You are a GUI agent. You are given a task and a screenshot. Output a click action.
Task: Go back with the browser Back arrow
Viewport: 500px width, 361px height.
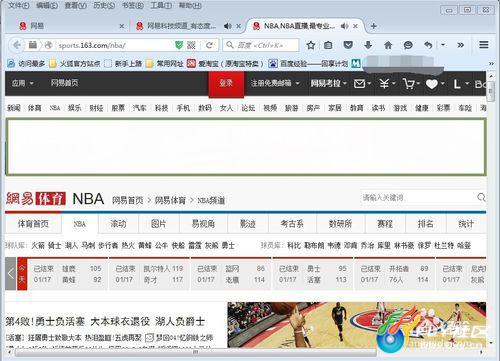tap(16, 45)
